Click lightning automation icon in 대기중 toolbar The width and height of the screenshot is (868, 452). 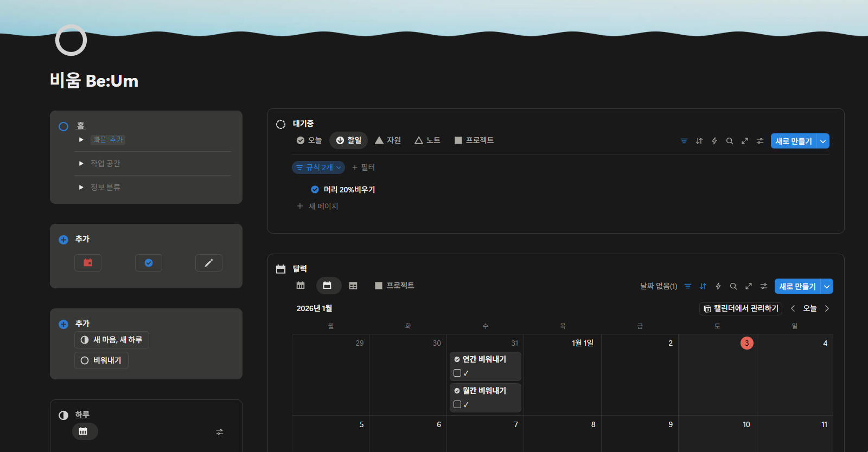coord(714,141)
